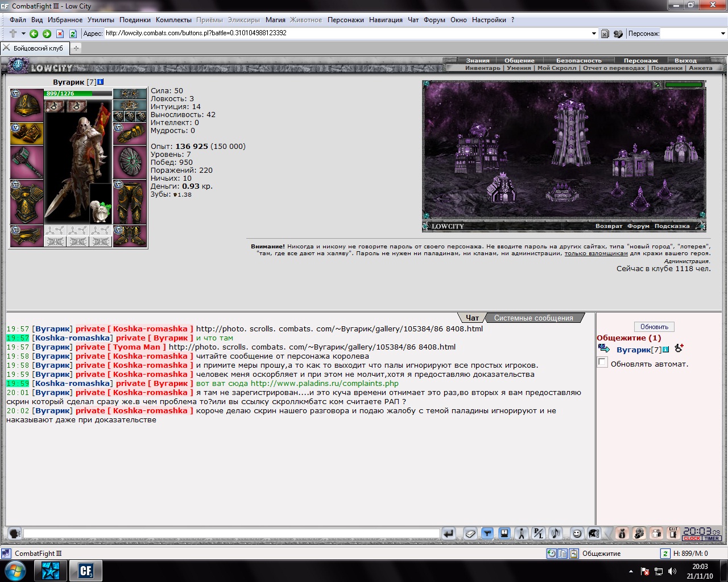Click the money bag icon in chat bar
The width and height of the screenshot is (728, 582).
(x=622, y=533)
